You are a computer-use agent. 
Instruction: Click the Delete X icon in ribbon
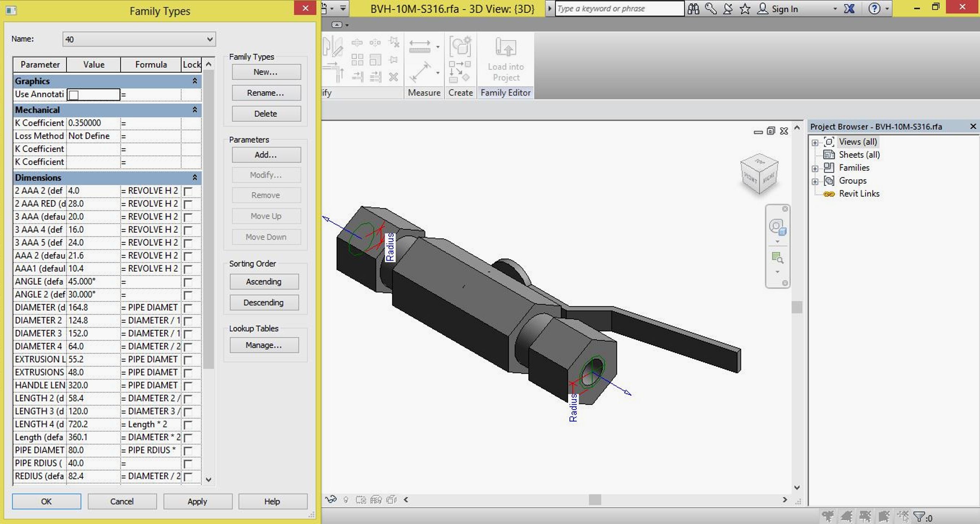click(x=393, y=77)
